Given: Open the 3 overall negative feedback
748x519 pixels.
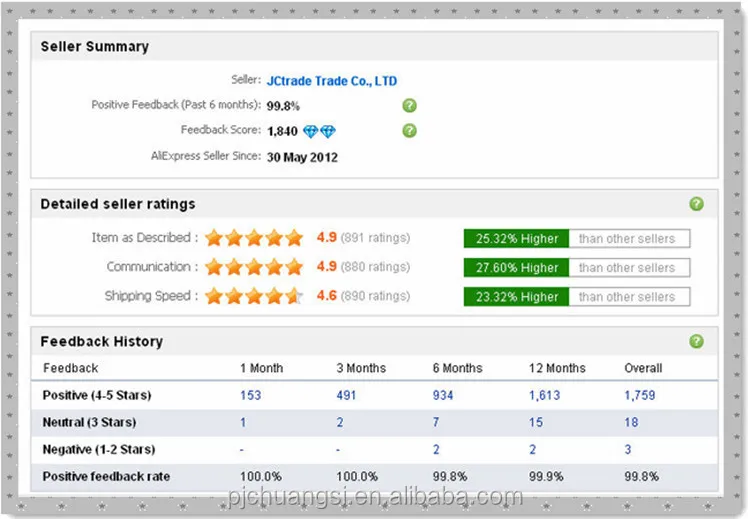Looking at the screenshot, I should click(628, 449).
